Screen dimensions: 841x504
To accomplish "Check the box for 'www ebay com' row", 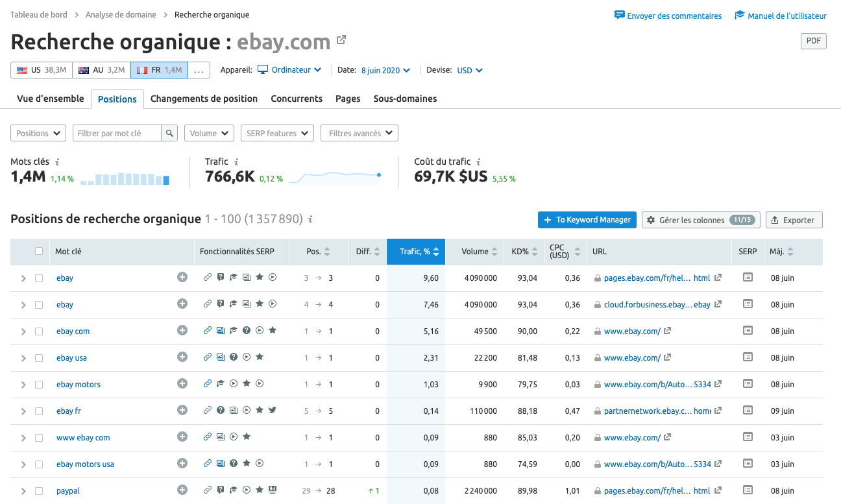I will (39, 438).
